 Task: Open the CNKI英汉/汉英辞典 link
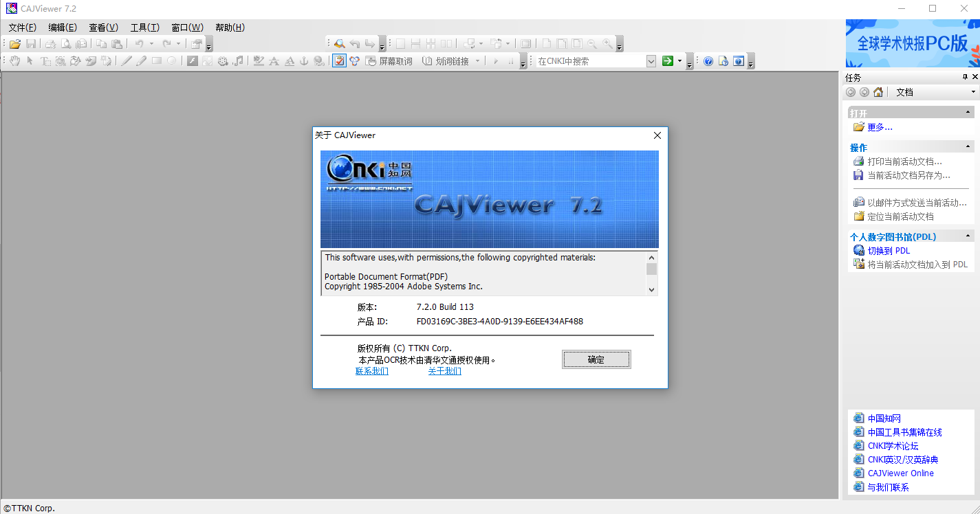coord(902,460)
